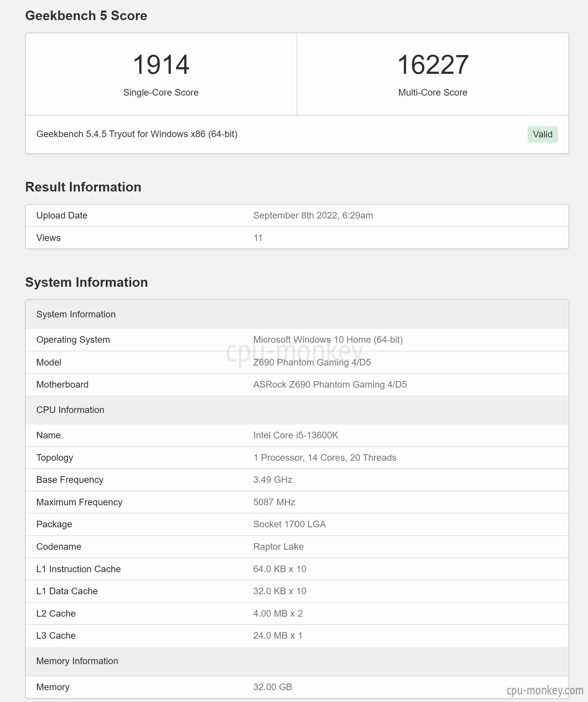Click the Result Information heading
Viewport: 588px width, 702px height.
[x=83, y=187]
